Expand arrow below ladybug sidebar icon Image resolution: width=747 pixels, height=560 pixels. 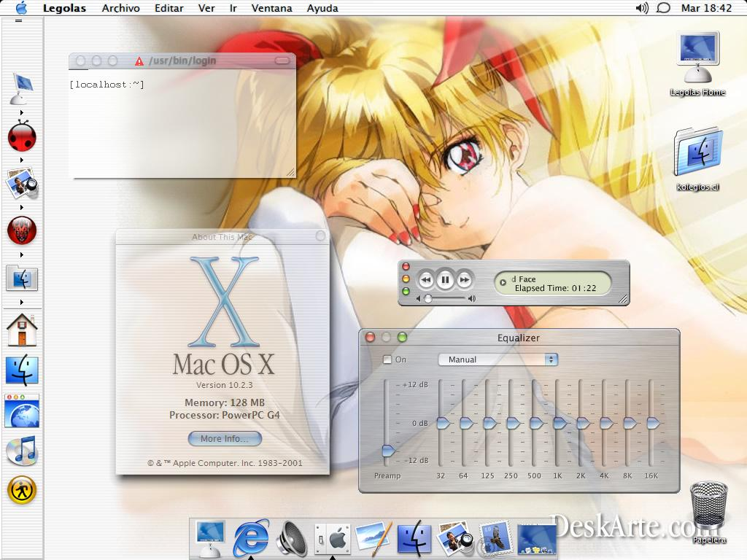21,160
